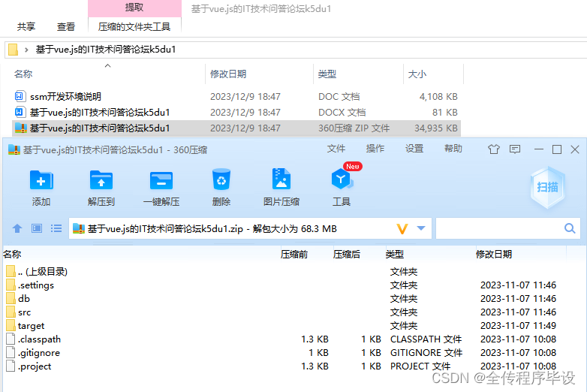587x392 pixels.
Task: Select the '.gitignore' file name
Action: pos(39,353)
